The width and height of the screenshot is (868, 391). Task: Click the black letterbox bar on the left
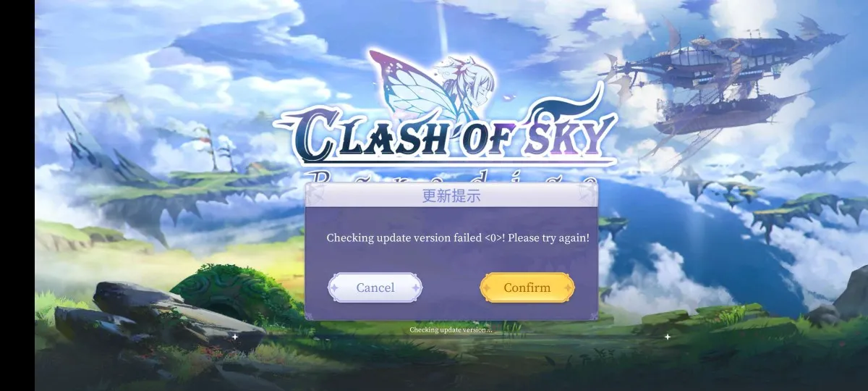17,195
